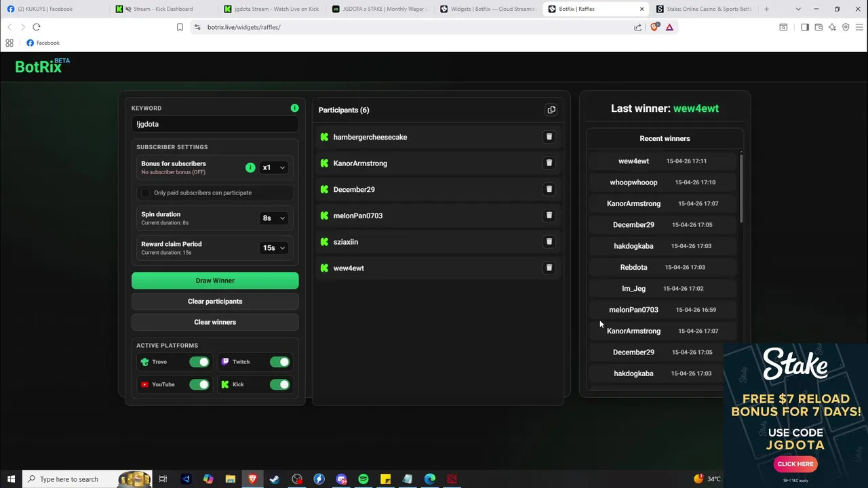
Task: Click Clear winners button
Action: [x=215, y=323]
